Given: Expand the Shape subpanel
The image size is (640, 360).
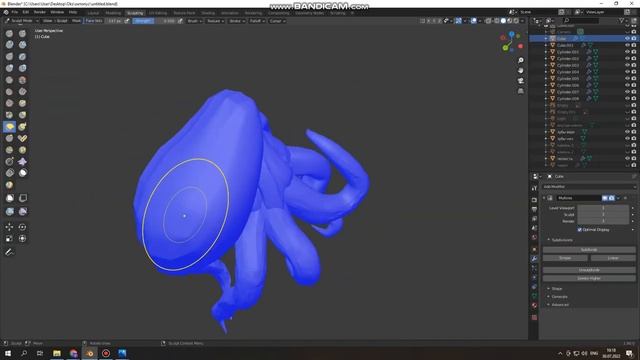Looking at the screenshot, I should point(556,289).
